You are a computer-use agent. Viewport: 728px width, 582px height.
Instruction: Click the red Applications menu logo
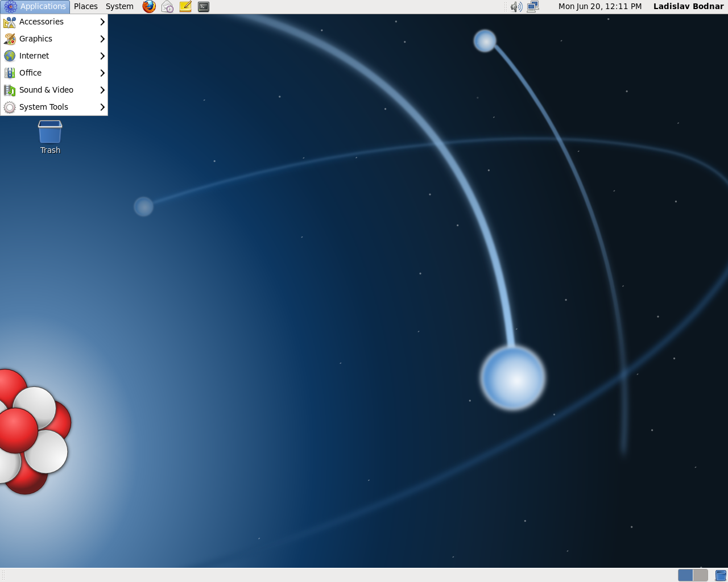(9, 6)
